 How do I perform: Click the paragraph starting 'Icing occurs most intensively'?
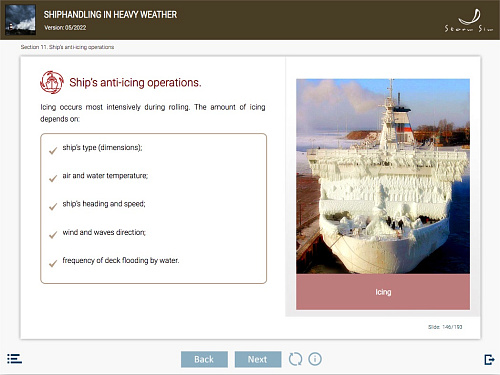153,113
